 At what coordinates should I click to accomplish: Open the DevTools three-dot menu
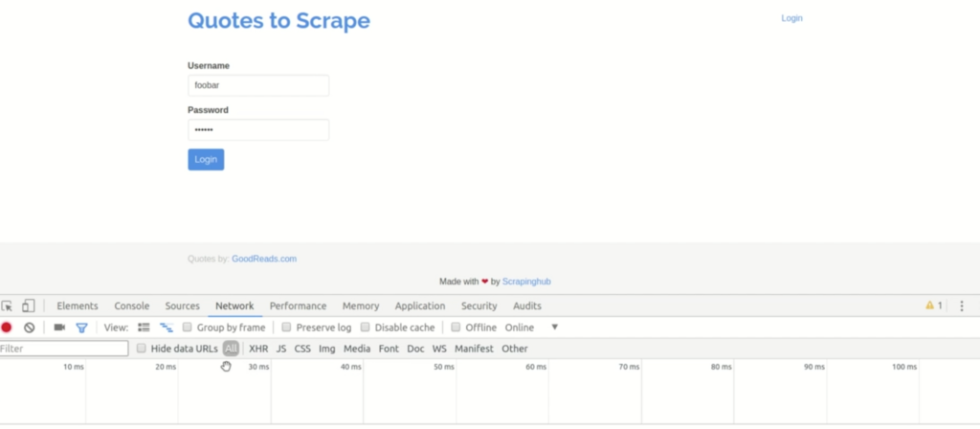pyautogui.click(x=962, y=305)
